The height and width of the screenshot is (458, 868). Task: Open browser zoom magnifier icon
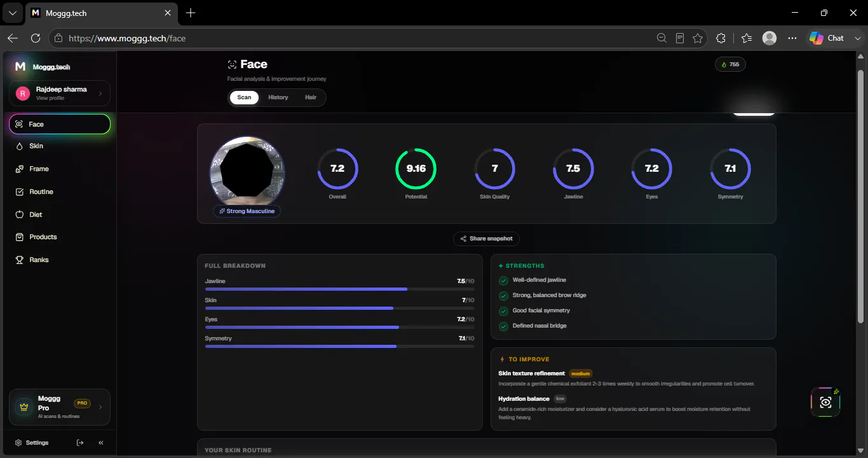pos(661,38)
